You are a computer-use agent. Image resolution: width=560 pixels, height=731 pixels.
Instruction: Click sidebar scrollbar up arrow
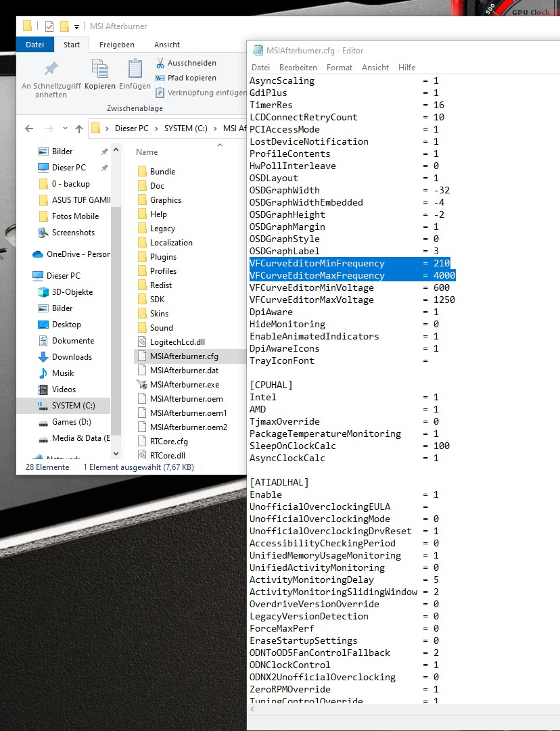click(x=116, y=149)
